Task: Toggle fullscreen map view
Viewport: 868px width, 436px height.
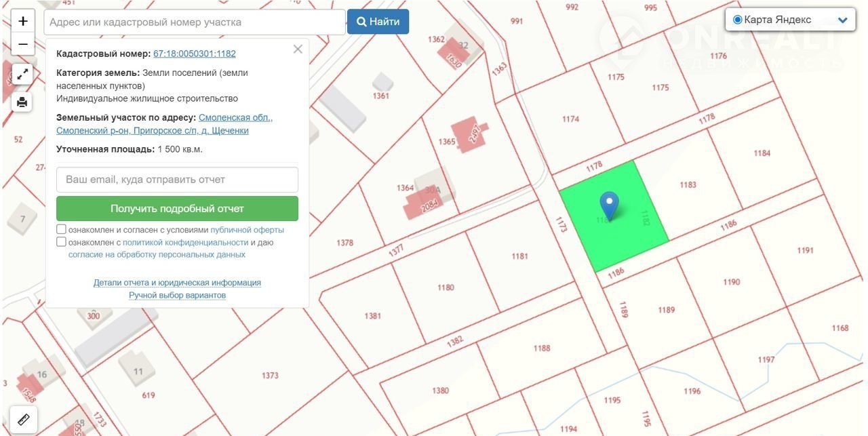Action: [x=22, y=75]
